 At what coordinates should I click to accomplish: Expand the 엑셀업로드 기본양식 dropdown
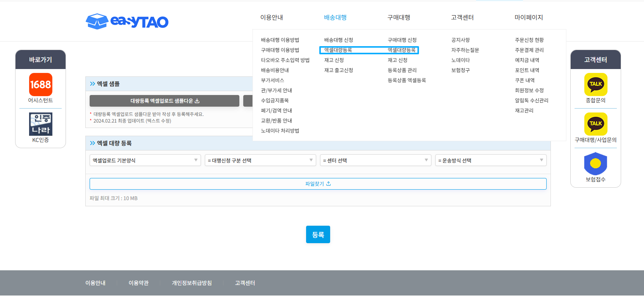[145, 161]
